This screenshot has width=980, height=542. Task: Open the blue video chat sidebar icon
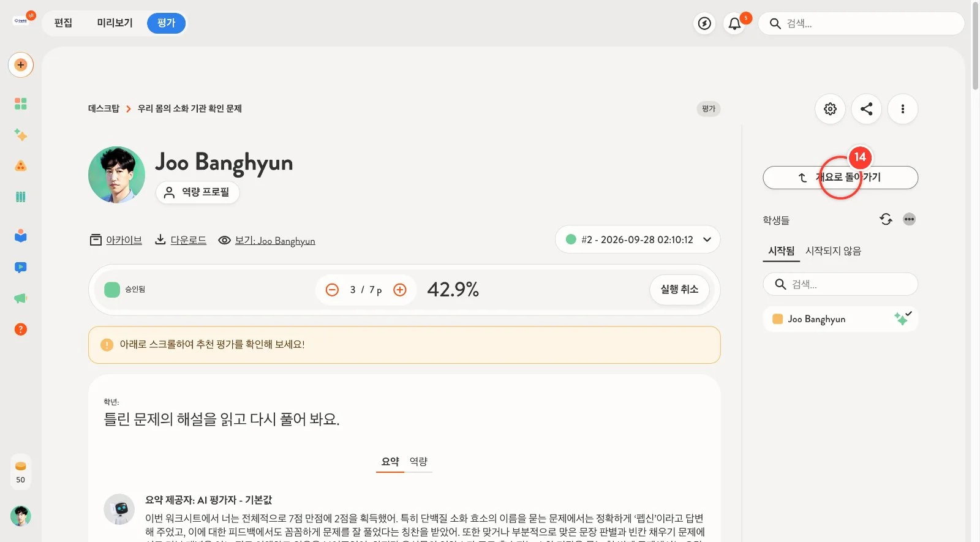tap(21, 267)
